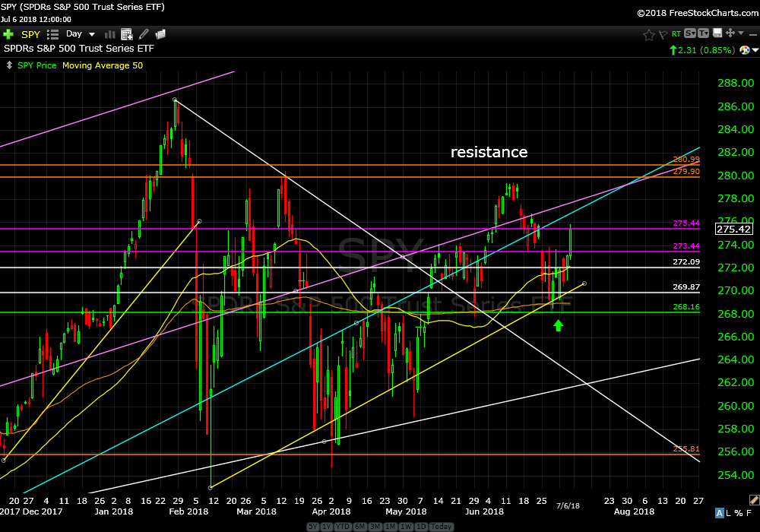
Task: Flag the SPY chart
Action: 663,34
